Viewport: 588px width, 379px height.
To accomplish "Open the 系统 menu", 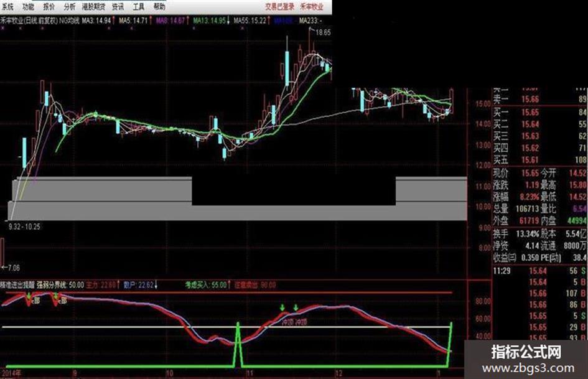I will 7,6.
